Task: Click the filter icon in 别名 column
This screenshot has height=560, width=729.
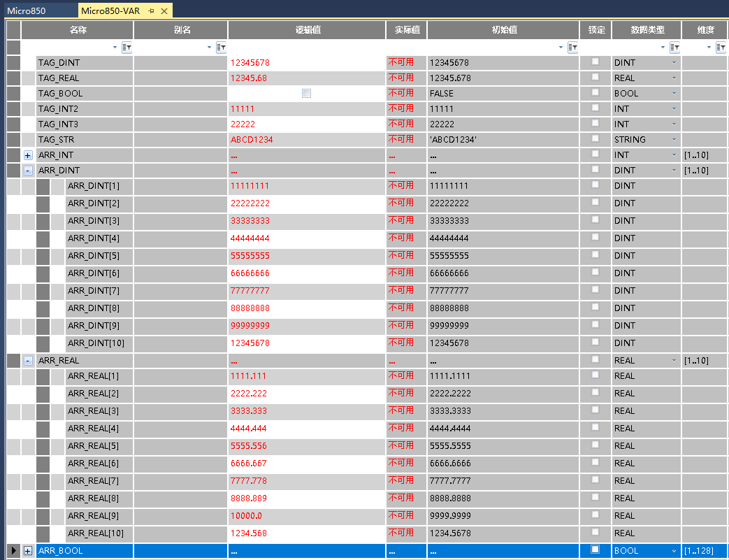Action: pyautogui.click(x=221, y=47)
